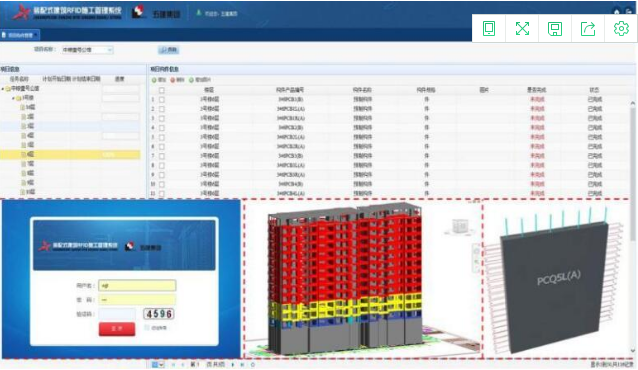Click the query search button beside project dropdown
638x370 pixels.
click(168, 50)
